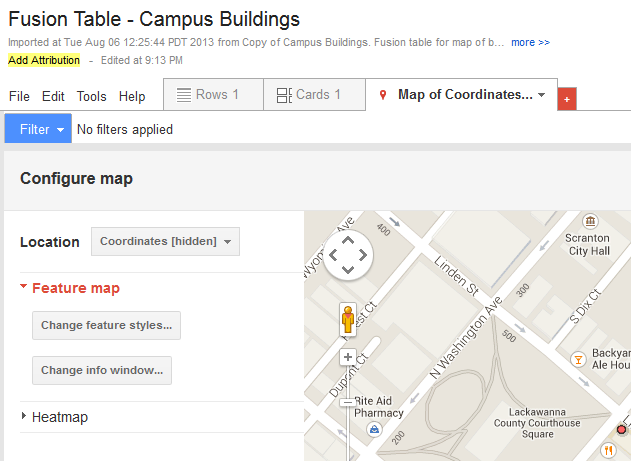Pan the map up with arrow control

[348, 241]
